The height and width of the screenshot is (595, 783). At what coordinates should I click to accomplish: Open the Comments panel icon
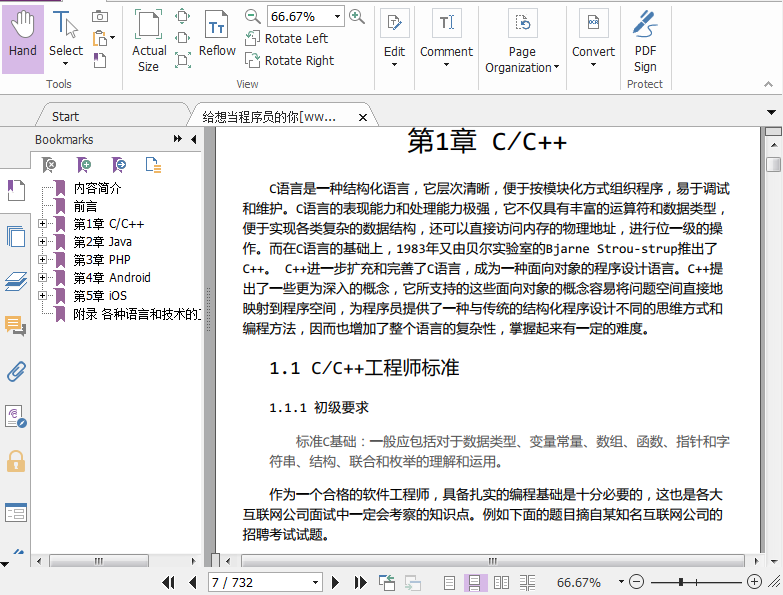(x=15, y=326)
